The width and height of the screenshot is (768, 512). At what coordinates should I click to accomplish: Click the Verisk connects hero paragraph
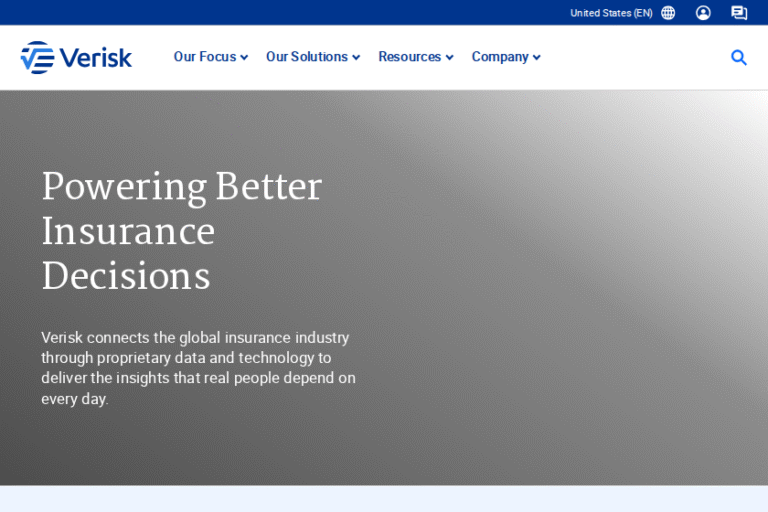tap(198, 368)
